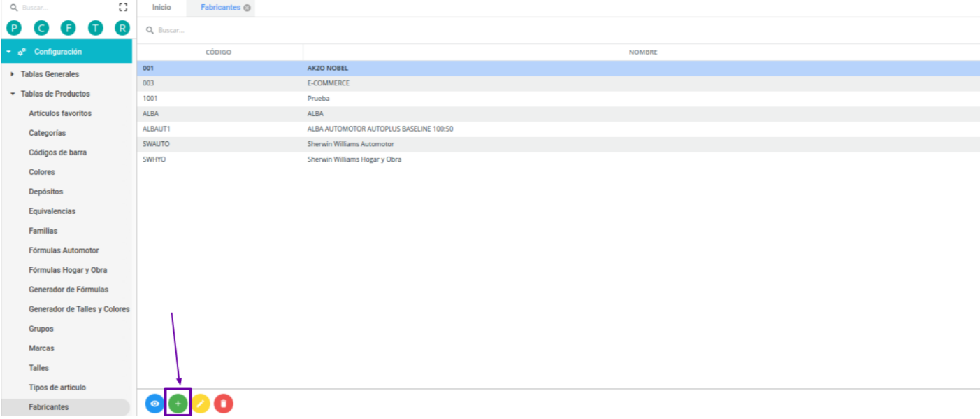This screenshot has width=980, height=419.
Task: Select Fabricantes in the sidebar
Action: pyautogui.click(x=49, y=407)
